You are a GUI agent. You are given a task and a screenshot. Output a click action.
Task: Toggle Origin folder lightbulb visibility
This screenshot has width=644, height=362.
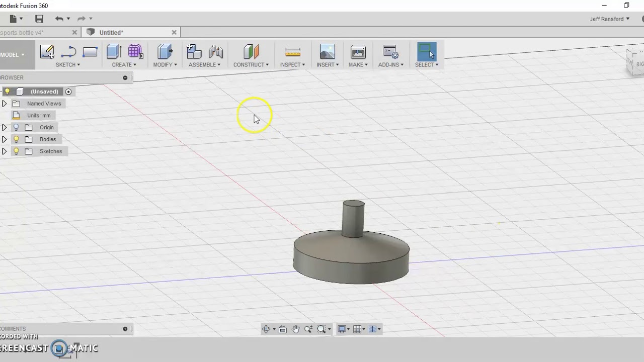point(16,127)
